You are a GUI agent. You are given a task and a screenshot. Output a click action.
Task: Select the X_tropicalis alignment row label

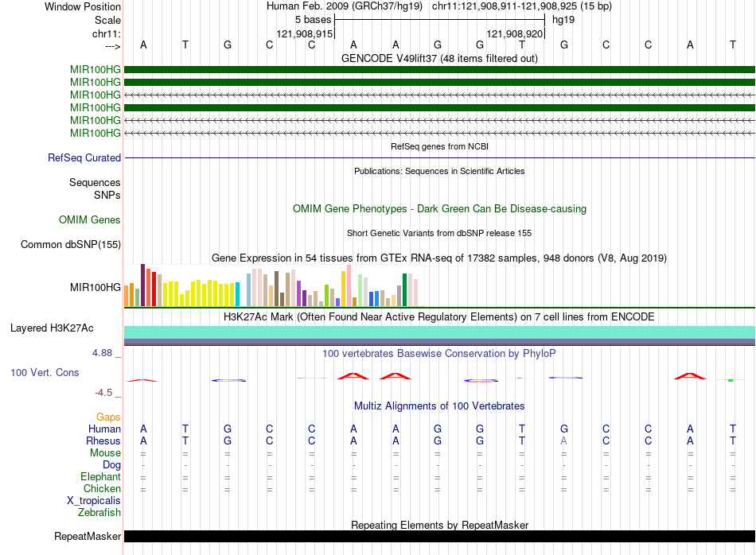click(94, 501)
